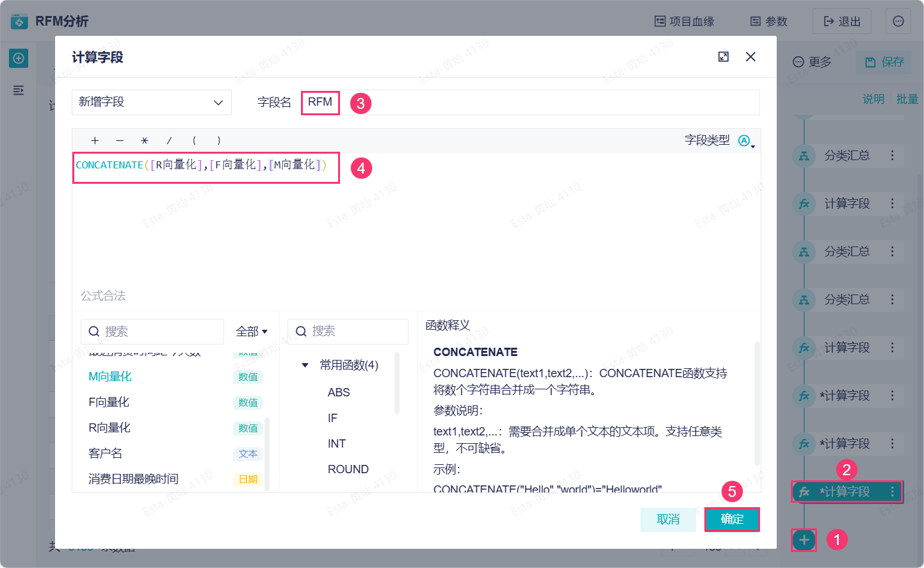Click the bold CONCATENATE function title
Viewport: 924px width, 568px height.
475,352
